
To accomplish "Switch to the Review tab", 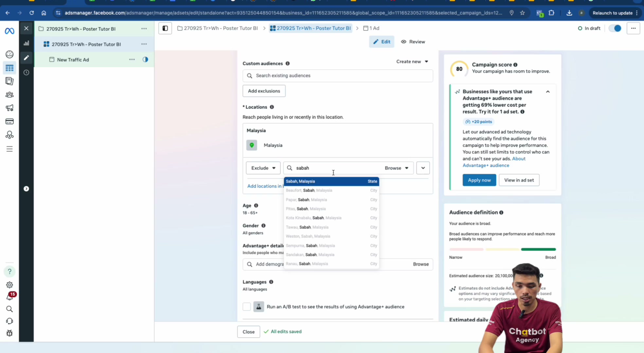I will [413, 42].
